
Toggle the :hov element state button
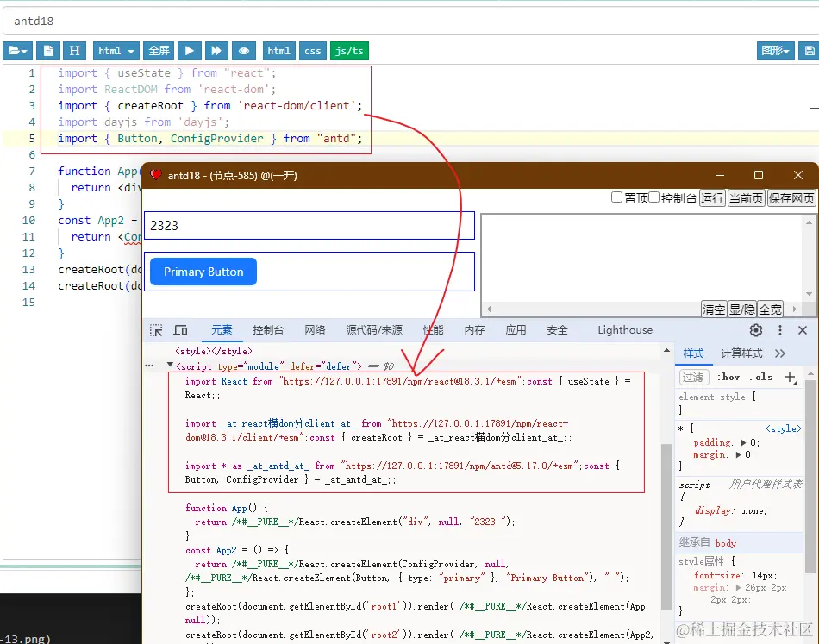click(728, 377)
